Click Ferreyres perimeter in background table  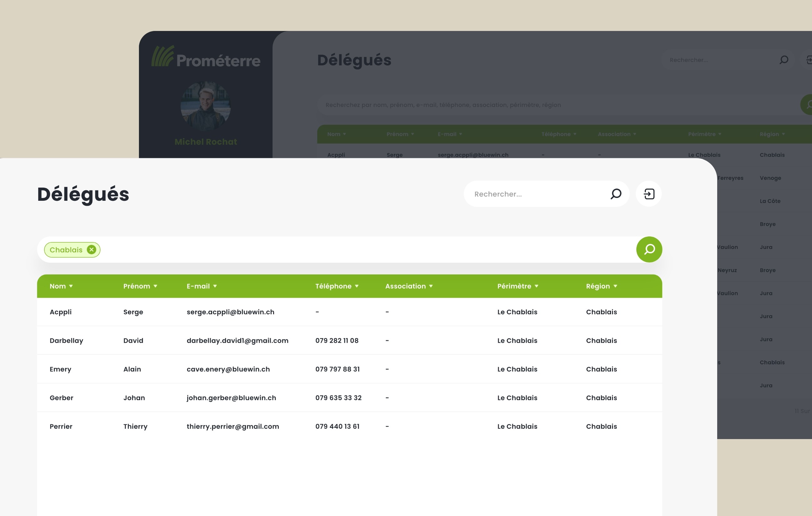click(730, 178)
